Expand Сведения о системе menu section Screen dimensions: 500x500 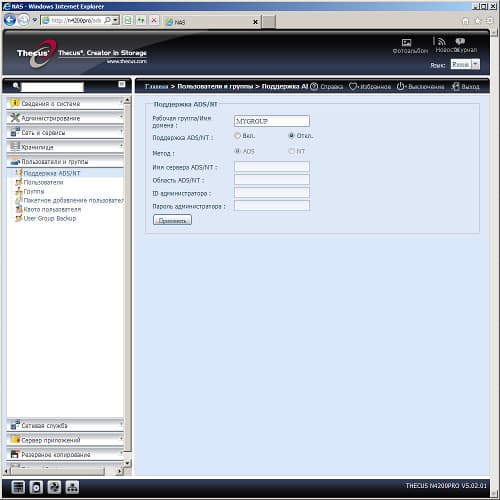(x=65, y=104)
